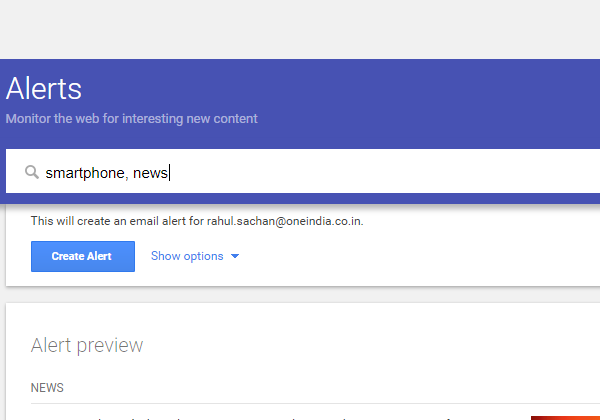Click the Create Alert button
The width and height of the screenshot is (600, 420).
pos(83,256)
